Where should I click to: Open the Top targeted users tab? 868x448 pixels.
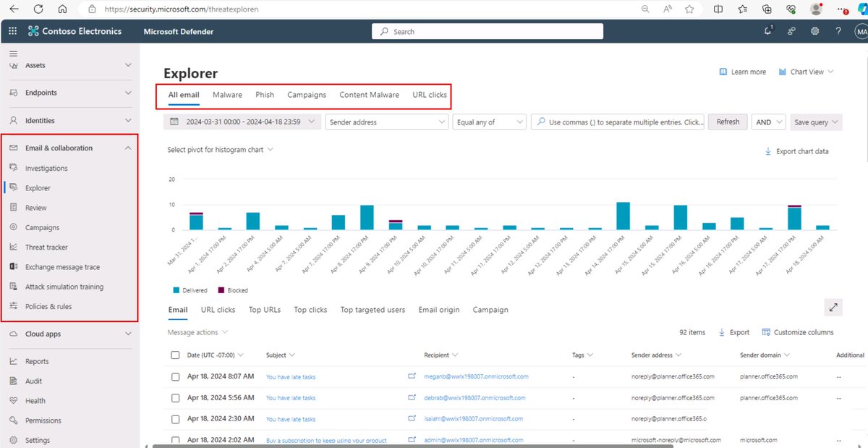(x=373, y=309)
